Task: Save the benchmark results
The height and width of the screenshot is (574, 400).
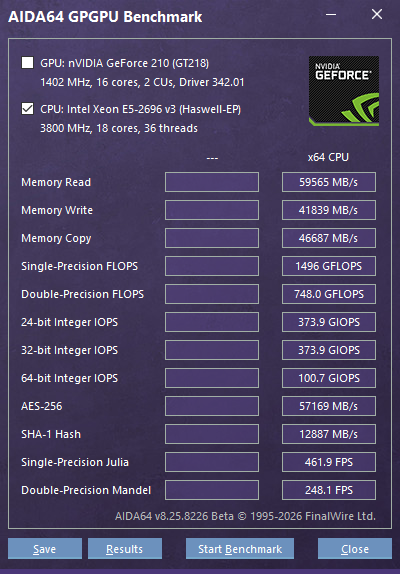Action: point(45,548)
